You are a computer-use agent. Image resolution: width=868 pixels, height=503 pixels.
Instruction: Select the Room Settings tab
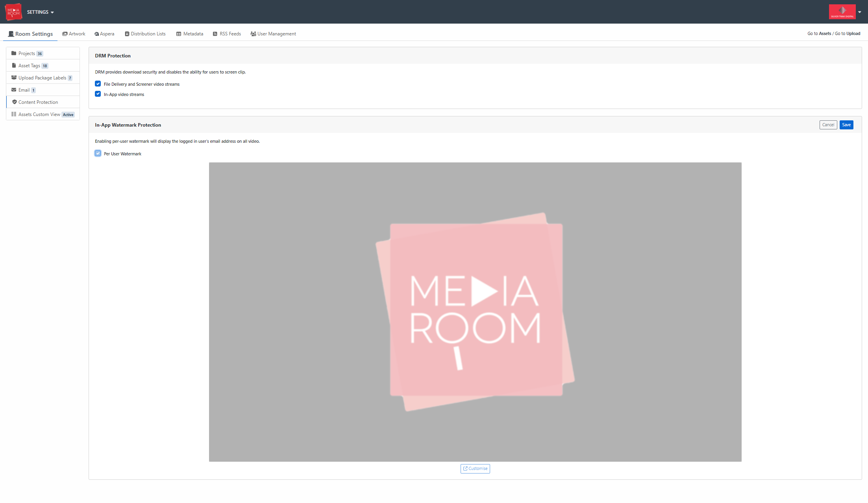30,34
